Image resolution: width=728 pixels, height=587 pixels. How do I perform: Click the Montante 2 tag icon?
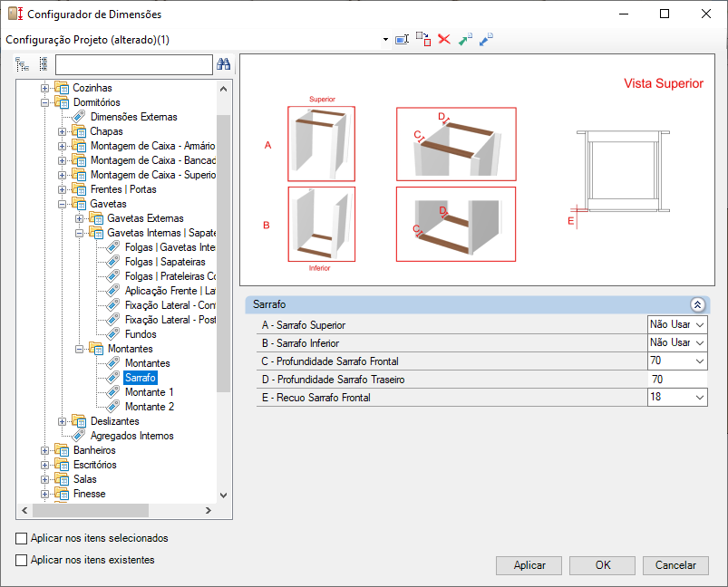(112, 407)
